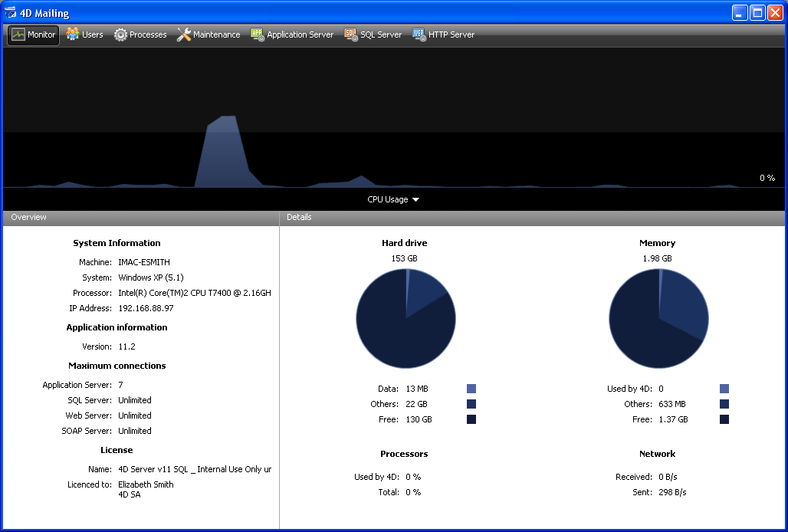
Task: Click the Monitor graph icon
Action: click(x=18, y=34)
